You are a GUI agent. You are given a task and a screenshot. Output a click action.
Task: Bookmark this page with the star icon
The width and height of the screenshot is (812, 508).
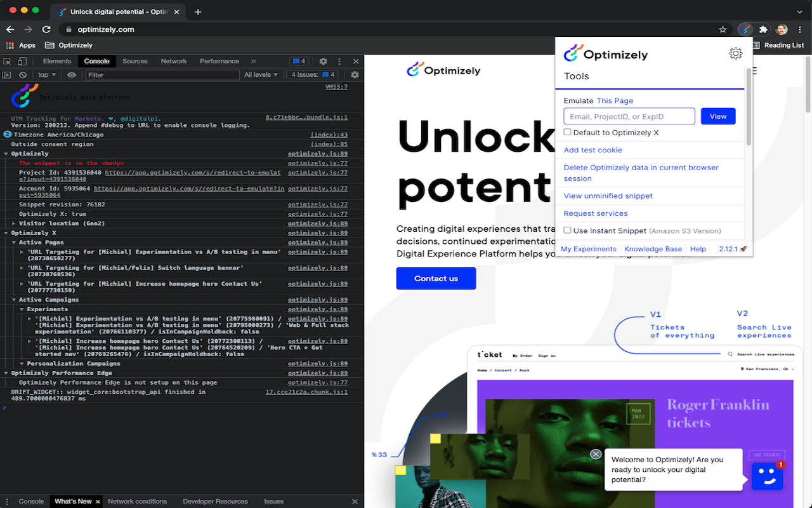(723, 29)
